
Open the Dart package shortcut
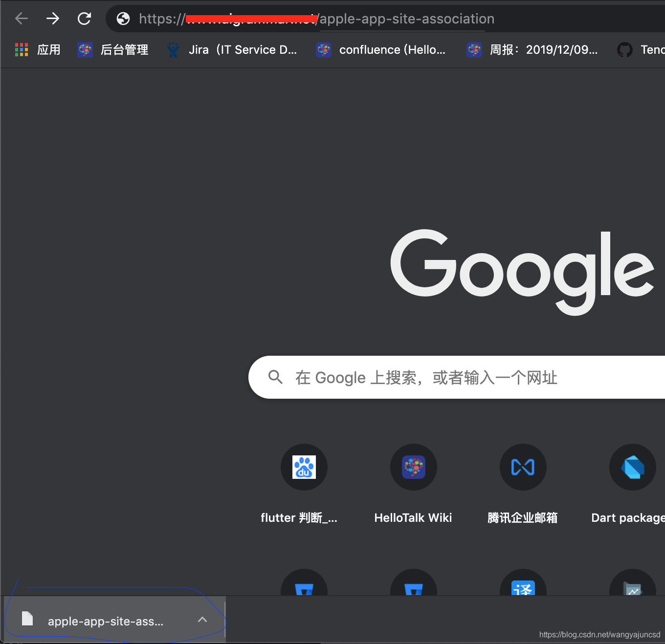click(x=633, y=467)
